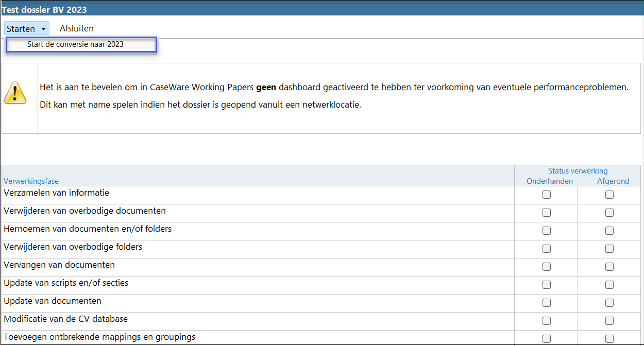Image resolution: width=644 pixels, height=346 pixels.
Task: Open the Starten dropdown menu
Action: [21, 28]
